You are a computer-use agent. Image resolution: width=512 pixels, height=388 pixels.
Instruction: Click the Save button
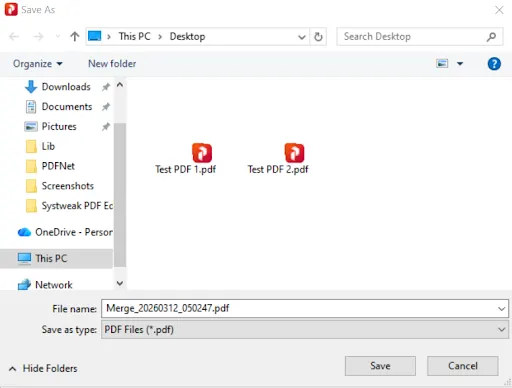tap(380, 366)
